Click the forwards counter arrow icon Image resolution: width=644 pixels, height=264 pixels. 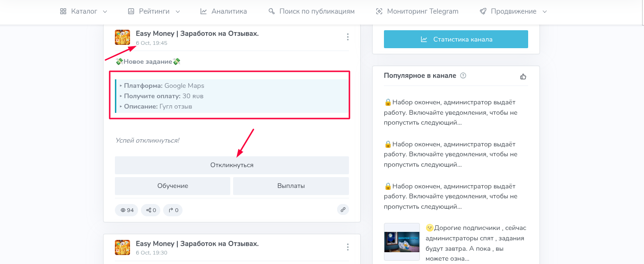point(171,210)
